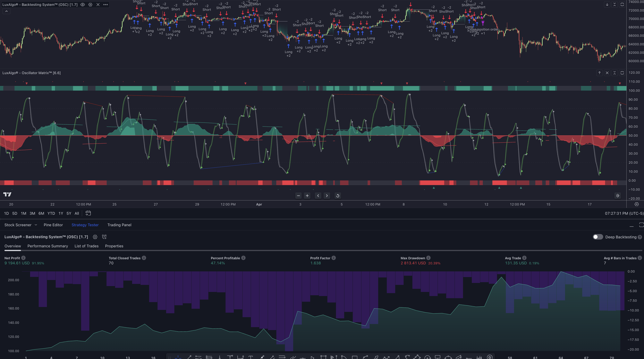Open strategy settings next to Backtesting System title
Viewport: 644px width, 359px height.
[x=95, y=237]
